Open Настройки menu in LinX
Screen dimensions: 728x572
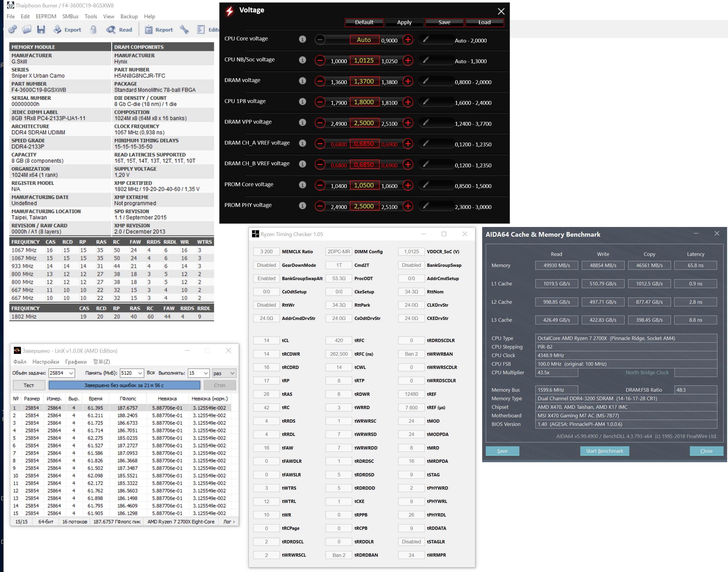coord(45,362)
